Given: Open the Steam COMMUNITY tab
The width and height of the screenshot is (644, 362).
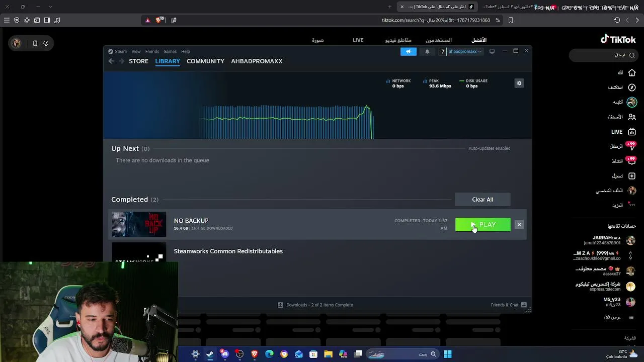Looking at the screenshot, I should [205, 61].
